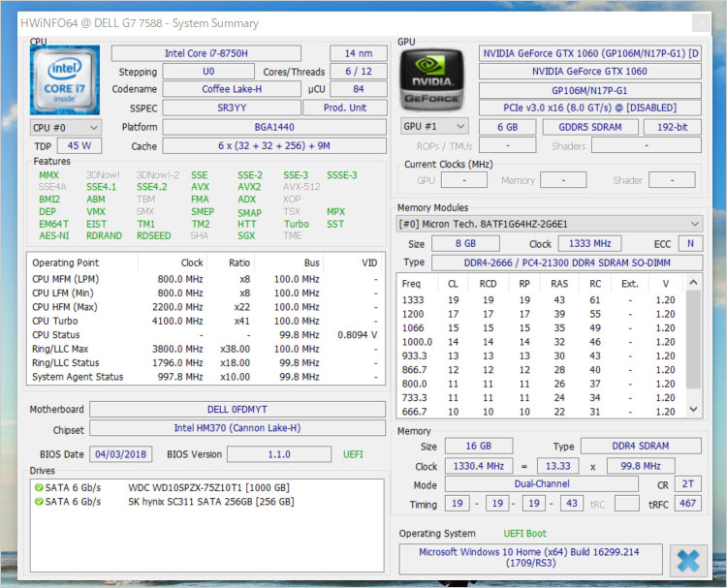Viewport: 727px width, 588px height.
Task: Click the Platform BGA1440 field
Action: click(274, 127)
